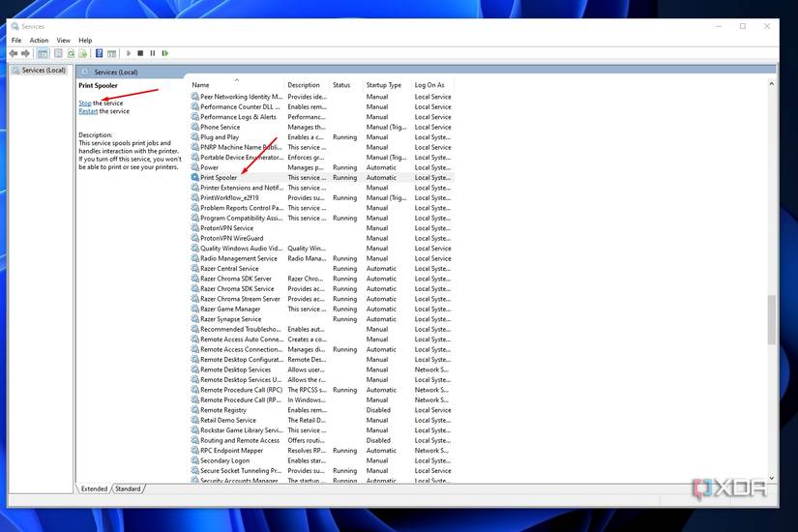Toggle the Show/Hide Console Tree toolbar button
Screen dimensions: 798x532
tap(43, 53)
